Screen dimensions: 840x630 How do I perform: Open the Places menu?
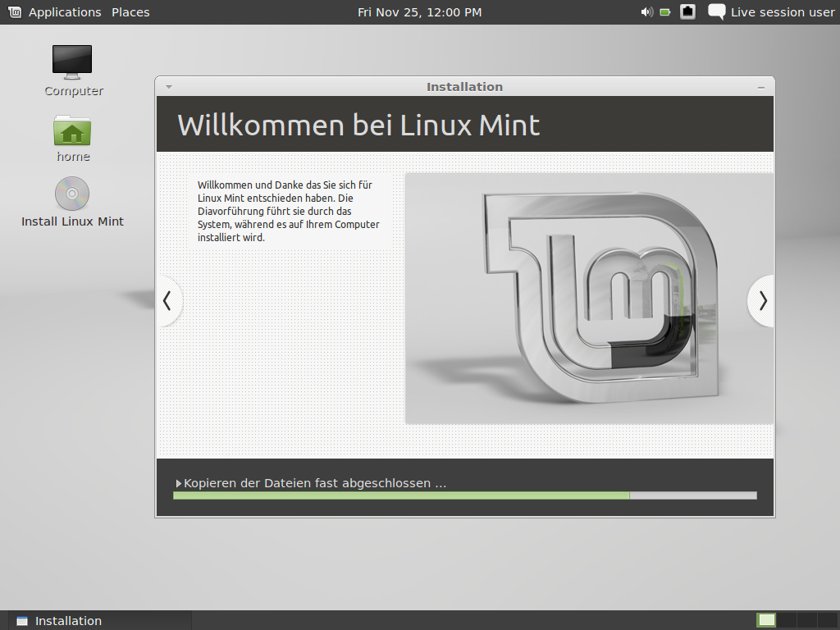(x=130, y=11)
